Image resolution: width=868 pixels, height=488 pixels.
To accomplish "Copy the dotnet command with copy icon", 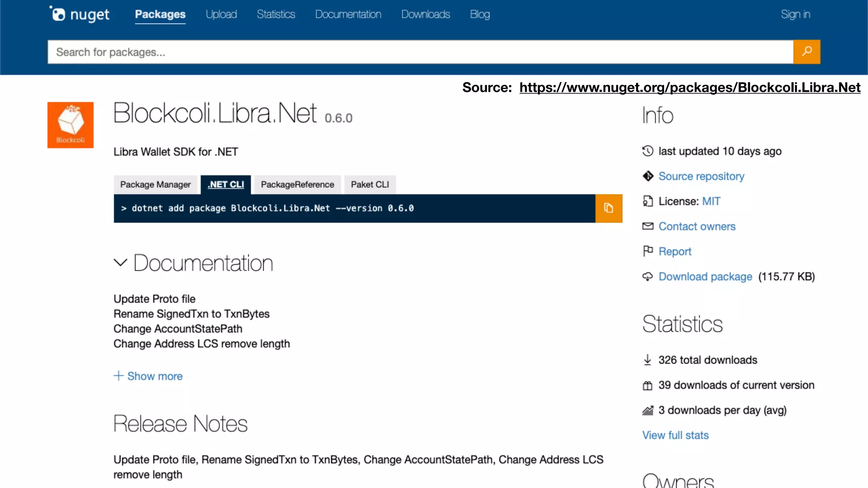I will tap(609, 208).
